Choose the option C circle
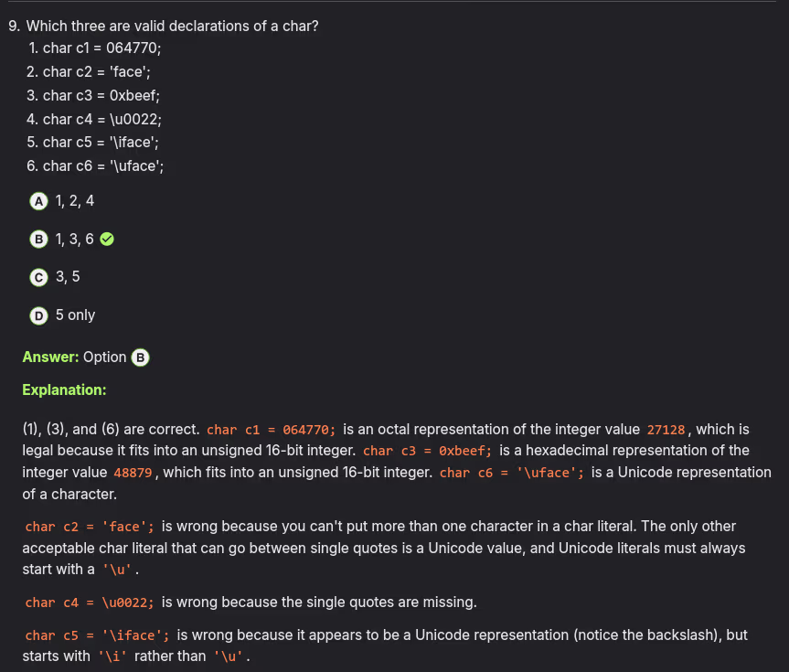This screenshot has height=672, width=789. (x=38, y=277)
